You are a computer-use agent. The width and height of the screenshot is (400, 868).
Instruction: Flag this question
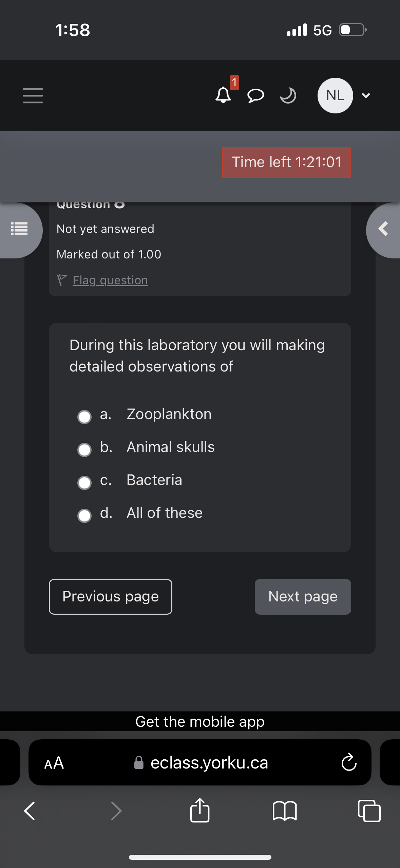tap(110, 280)
